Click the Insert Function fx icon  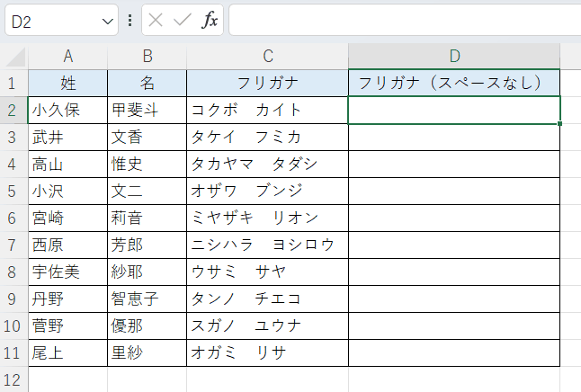210,20
